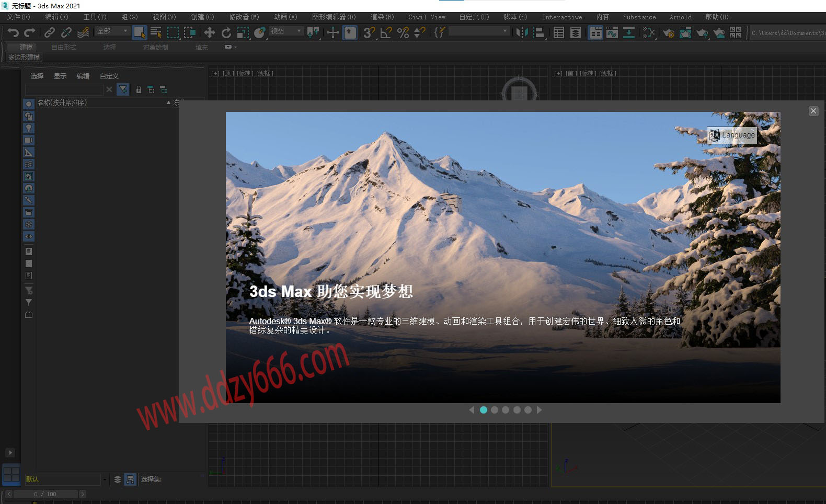Click the Mirror tool
This screenshot has width=826, height=504.
click(522, 32)
